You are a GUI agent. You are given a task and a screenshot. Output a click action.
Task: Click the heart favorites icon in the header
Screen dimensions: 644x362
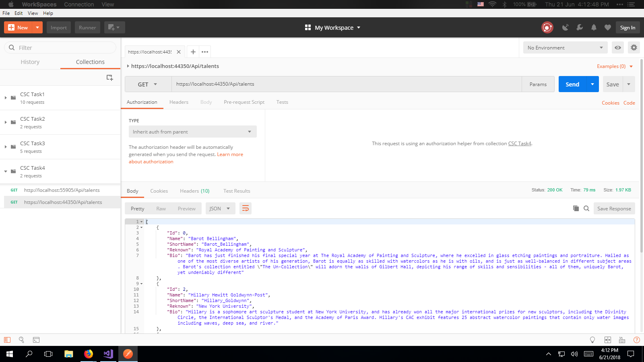pyautogui.click(x=607, y=27)
